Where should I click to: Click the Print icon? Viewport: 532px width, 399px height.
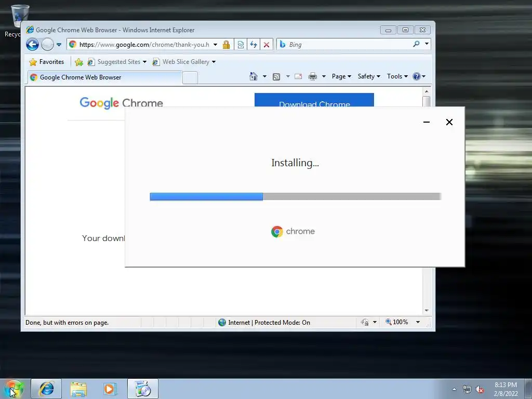coord(313,76)
